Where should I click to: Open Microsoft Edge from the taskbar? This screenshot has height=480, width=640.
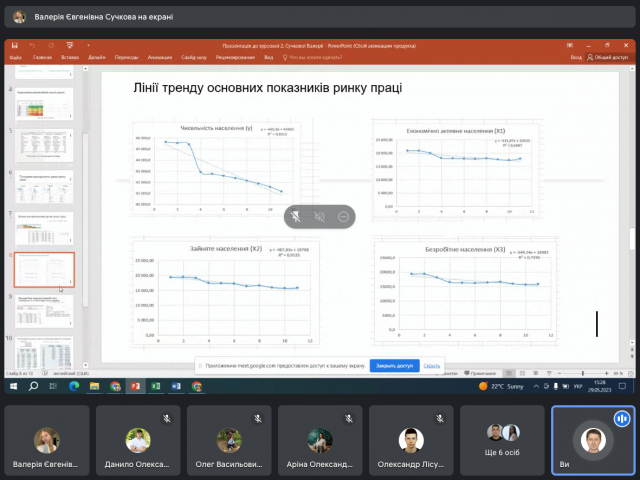(74, 385)
